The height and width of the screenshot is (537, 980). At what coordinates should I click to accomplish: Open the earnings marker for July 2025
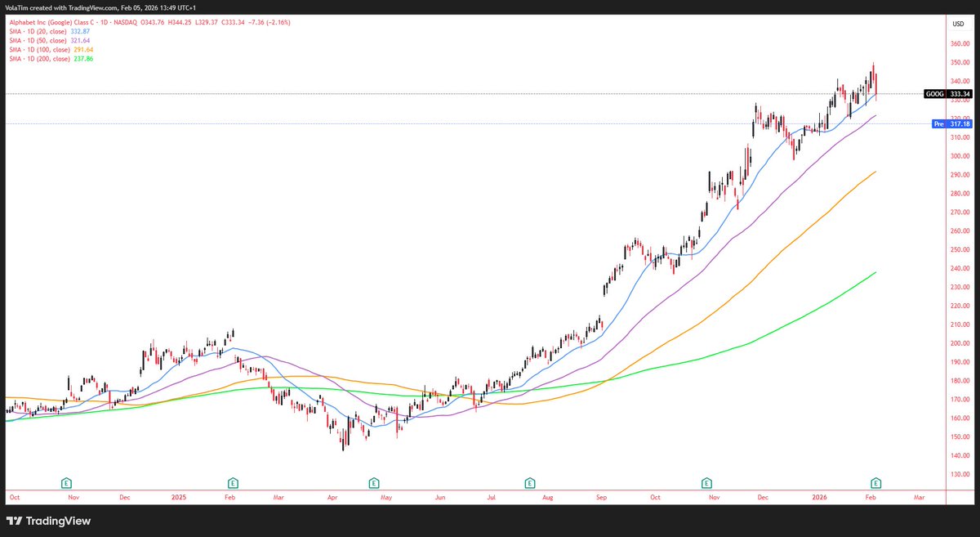[530, 482]
